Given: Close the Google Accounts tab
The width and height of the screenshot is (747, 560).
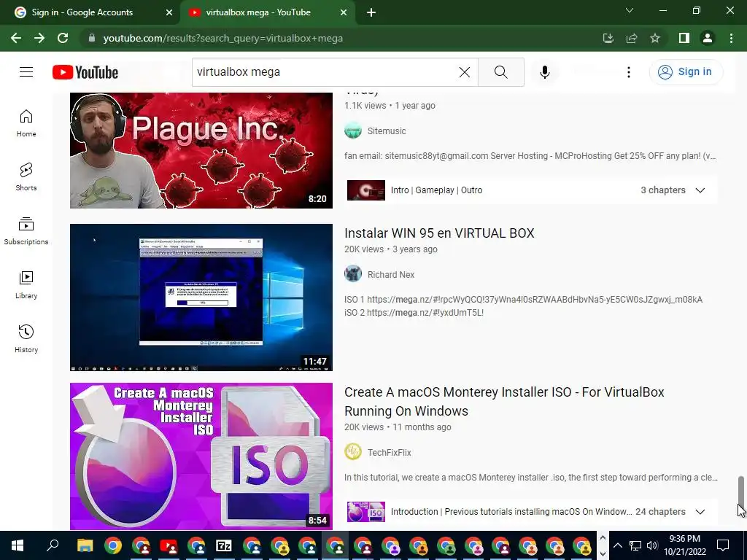Looking at the screenshot, I should [169, 12].
